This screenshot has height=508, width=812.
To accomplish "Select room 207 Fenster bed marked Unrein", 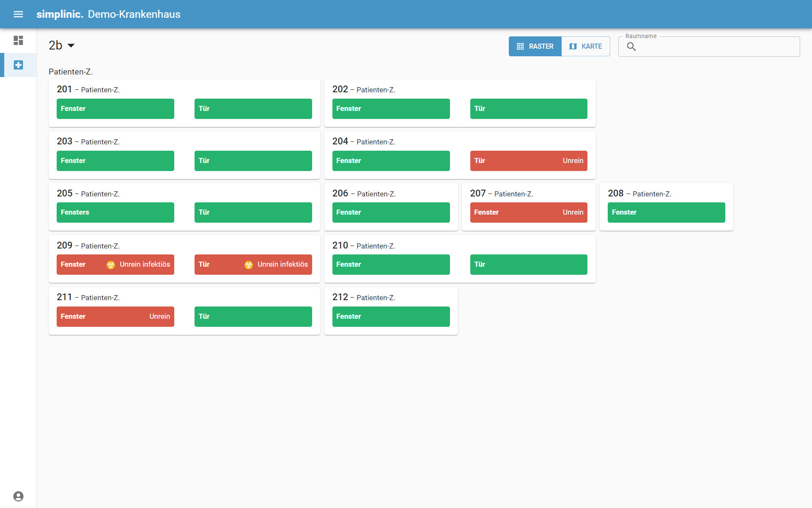I will [x=528, y=213].
